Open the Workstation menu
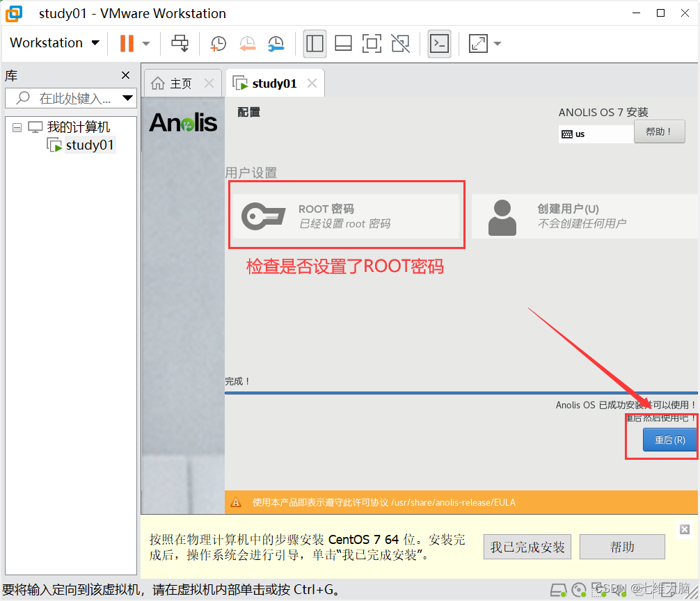The height and width of the screenshot is (601, 700). (54, 43)
